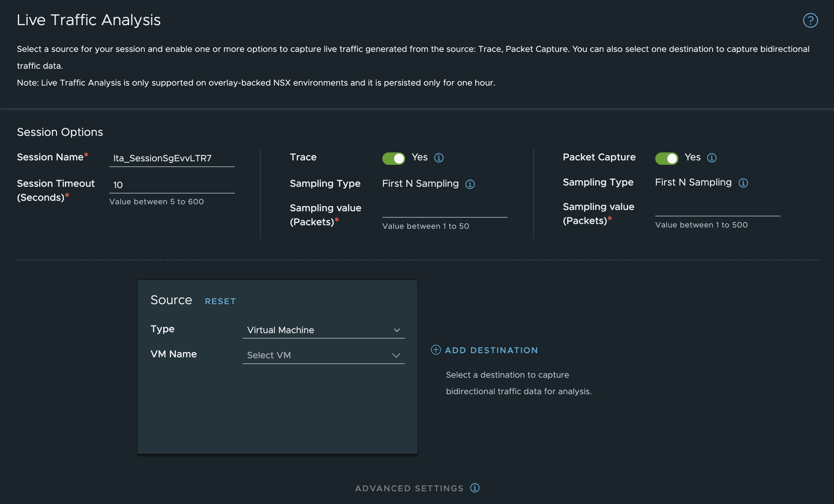Click the plus icon for Add Destination
The image size is (834, 504).
click(x=436, y=350)
